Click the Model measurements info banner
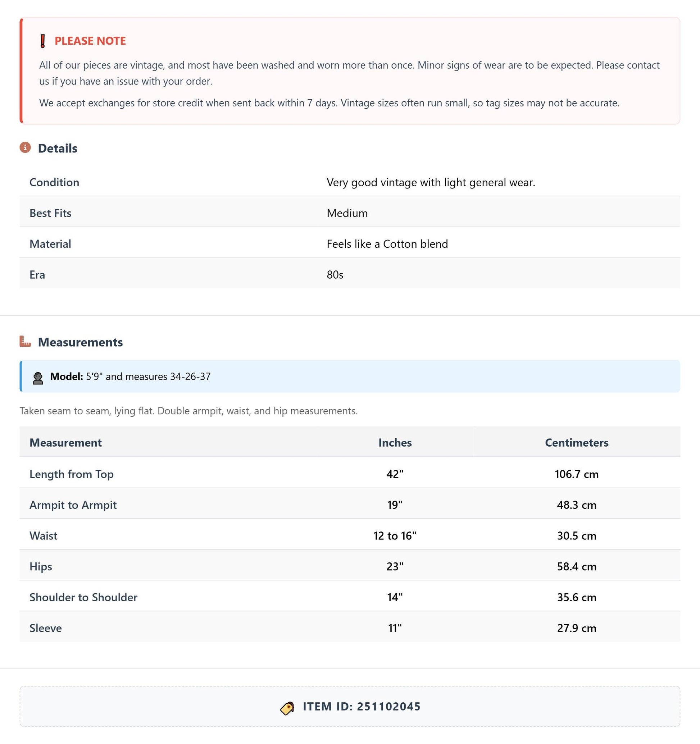The image size is (700, 744). tap(350, 376)
